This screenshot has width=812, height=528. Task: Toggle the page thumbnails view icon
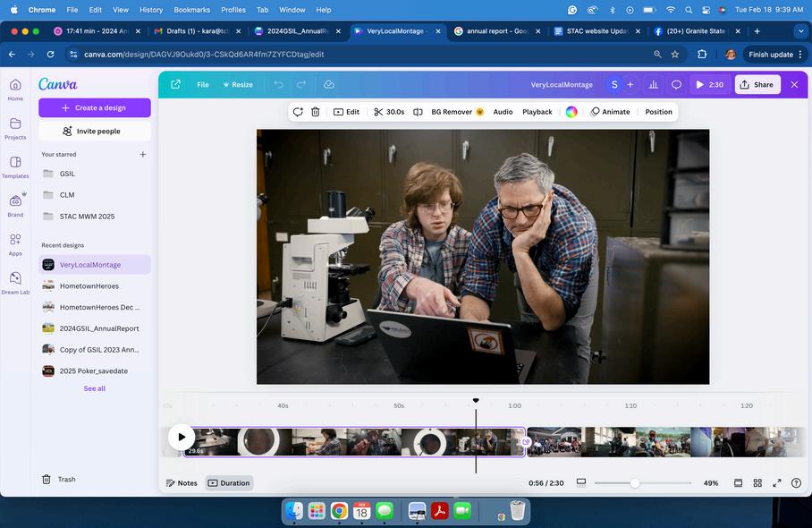coord(739,483)
